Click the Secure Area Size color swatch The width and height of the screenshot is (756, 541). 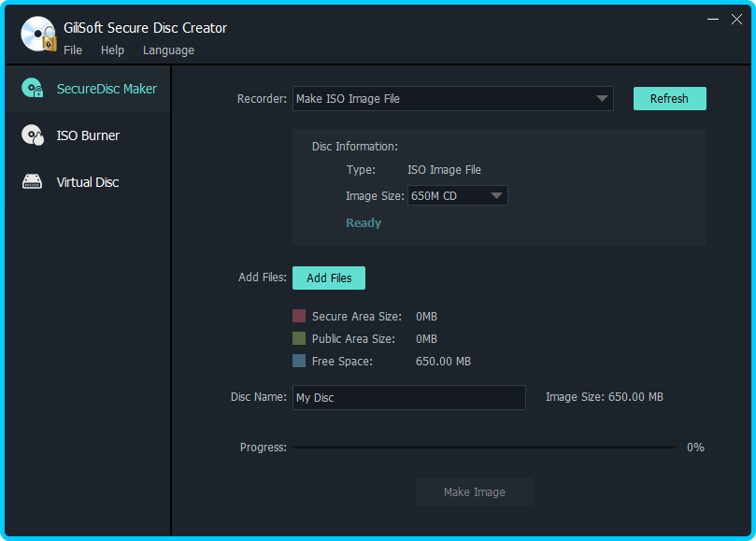tap(299, 316)
